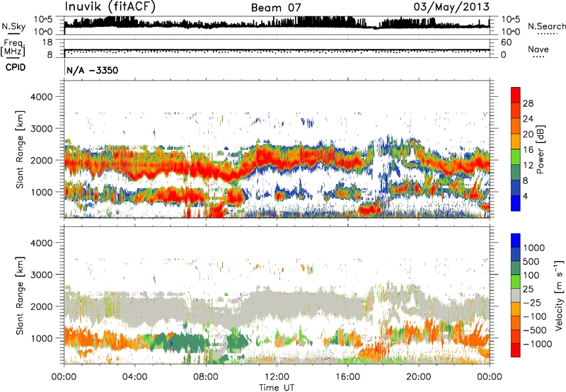Click the velocity colorbar '-100' tick label
This screenshot has width=566, height=392.
point(534,316)
